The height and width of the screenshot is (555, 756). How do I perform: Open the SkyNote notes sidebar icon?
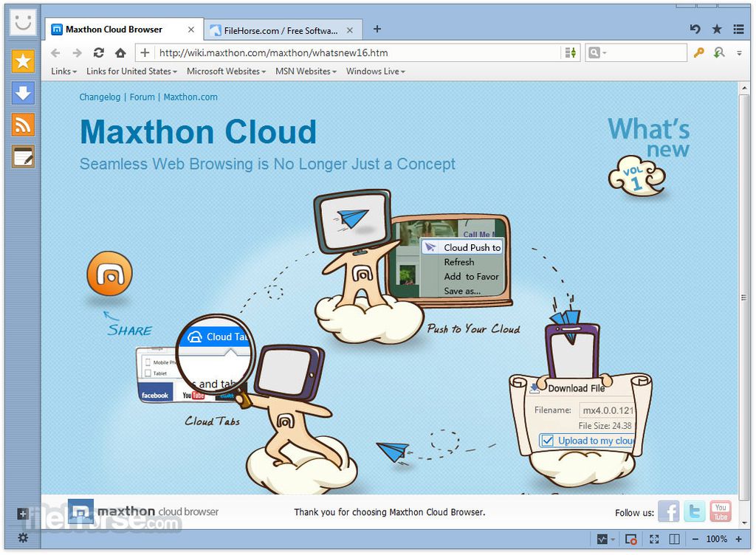(23, 157)
